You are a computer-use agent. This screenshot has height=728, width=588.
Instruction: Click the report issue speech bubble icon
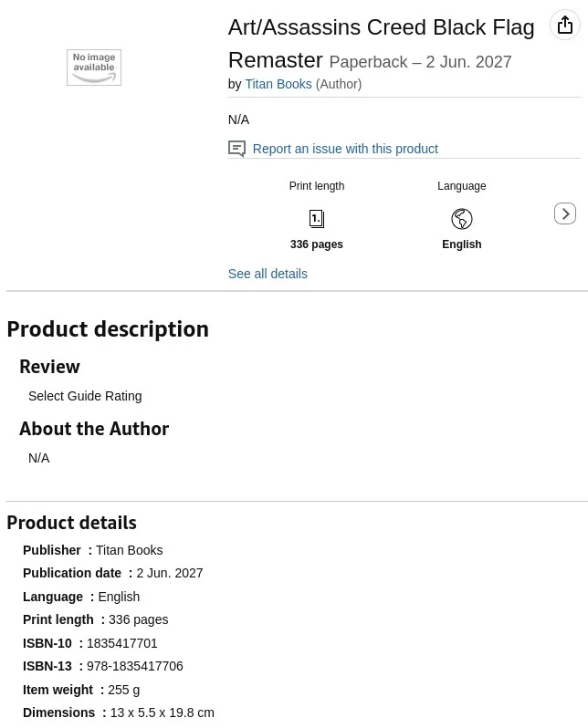[x=236, y=149]
